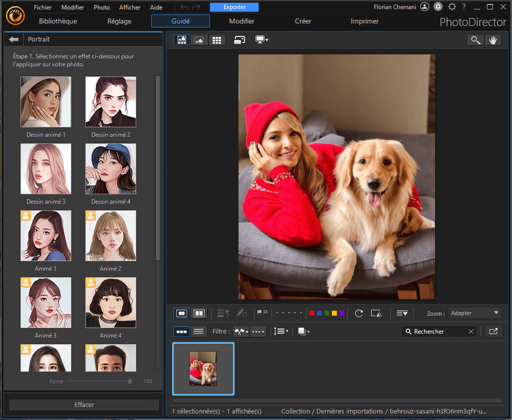Viewport: 512px width, 420px height.
Task: Select the zoom magnifier tool
Action: 475,40
